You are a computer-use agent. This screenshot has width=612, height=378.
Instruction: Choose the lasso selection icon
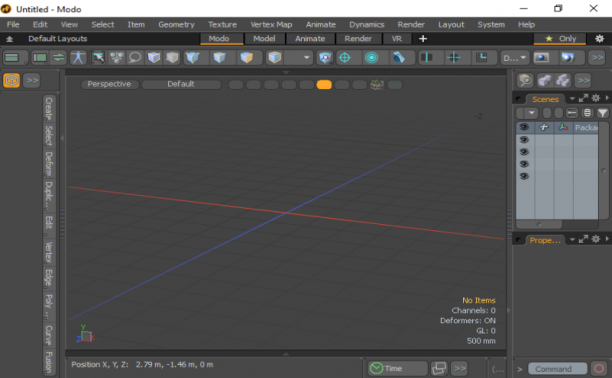point(135,58)
